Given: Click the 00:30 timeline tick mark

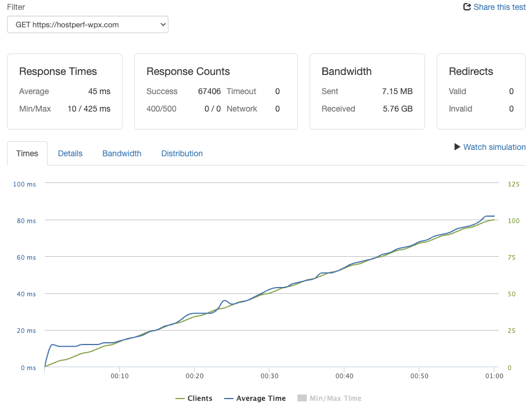Looking at the screenshot, I should pos(269,369).
